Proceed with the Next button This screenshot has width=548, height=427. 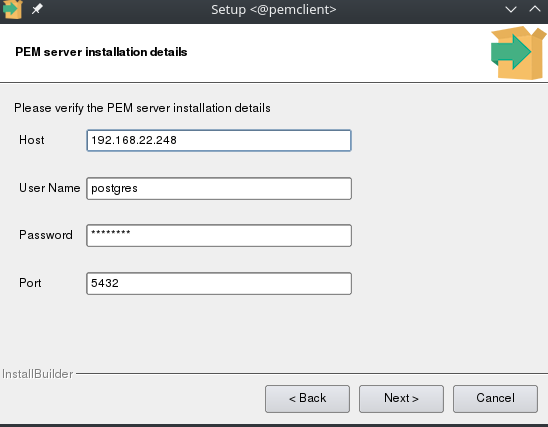coord(401,399)
